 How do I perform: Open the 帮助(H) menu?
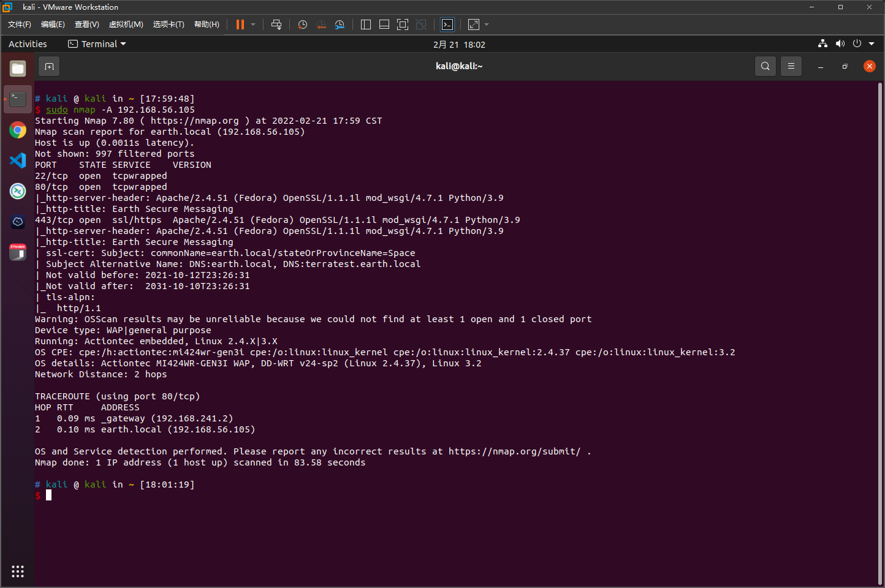pos(207,24)
